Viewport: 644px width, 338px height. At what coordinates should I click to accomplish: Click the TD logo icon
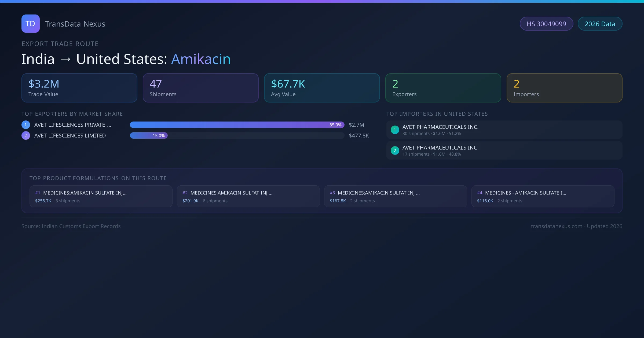coord(30,24)
